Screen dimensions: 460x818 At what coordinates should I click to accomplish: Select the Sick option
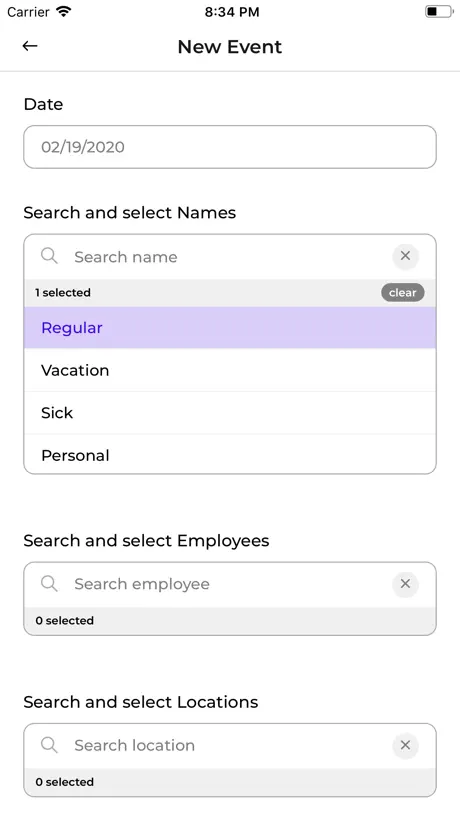pos(229,413)
